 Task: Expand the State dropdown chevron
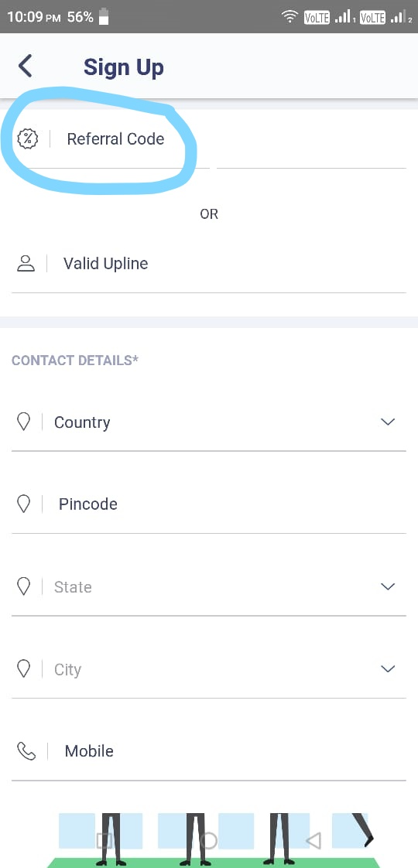(x=388, y=586)
